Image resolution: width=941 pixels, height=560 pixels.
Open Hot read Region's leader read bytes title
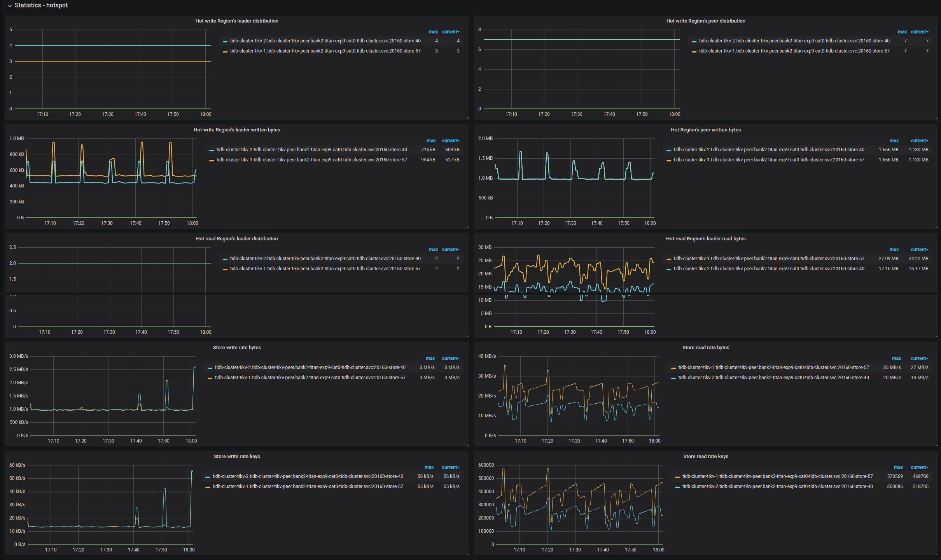tap(705, 239)
